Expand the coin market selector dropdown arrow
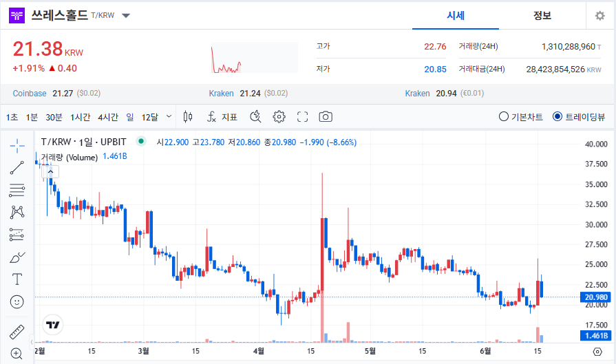616x364 pixels. click(x=126, y=16)
